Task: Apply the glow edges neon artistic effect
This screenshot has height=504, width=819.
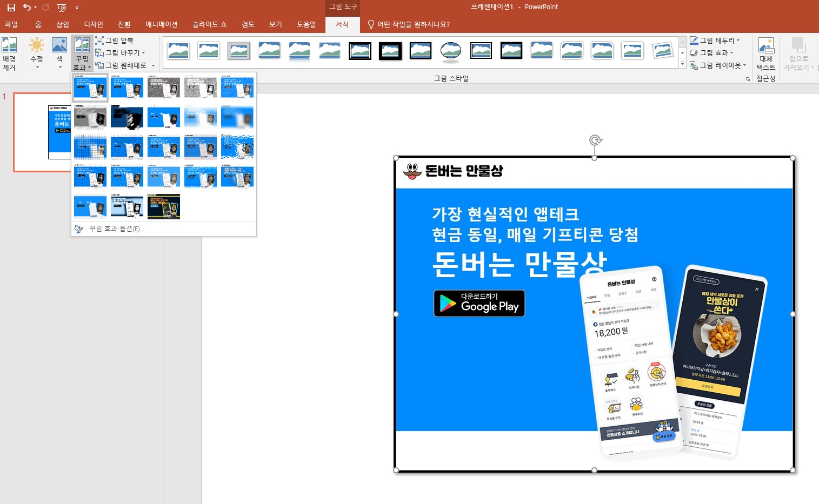Action: (164, 206)
